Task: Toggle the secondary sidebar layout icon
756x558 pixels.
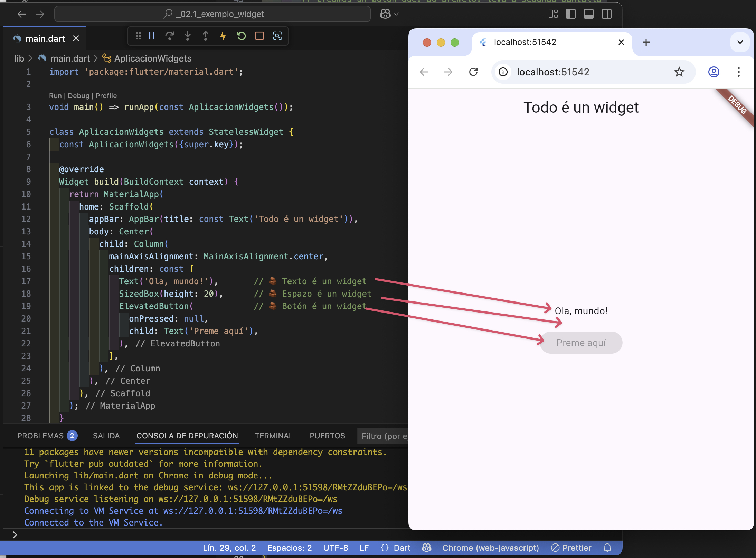Action: [606, 14]
